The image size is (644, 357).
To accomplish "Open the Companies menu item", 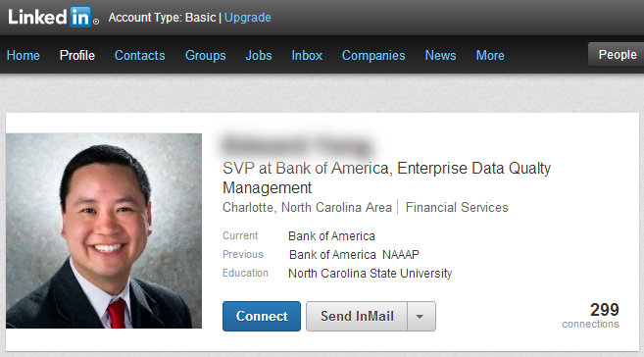I will coord(373,55).
